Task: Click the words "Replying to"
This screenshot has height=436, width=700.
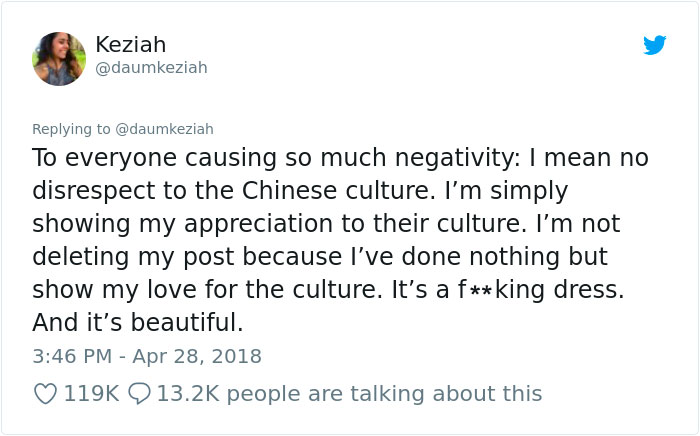Action: point(70,129)
